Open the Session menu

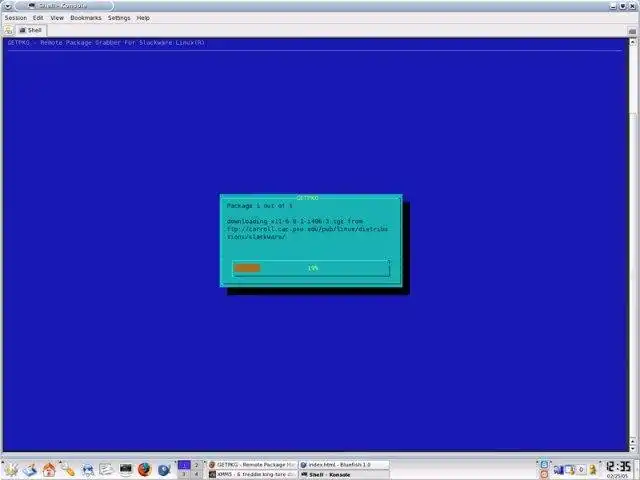tap(16, 18)
